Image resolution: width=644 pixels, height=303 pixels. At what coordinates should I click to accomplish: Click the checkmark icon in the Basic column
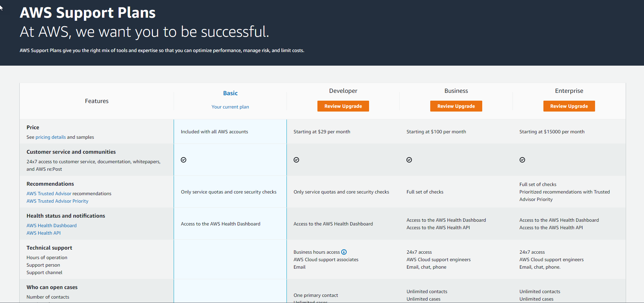click(x=184, y=160)
